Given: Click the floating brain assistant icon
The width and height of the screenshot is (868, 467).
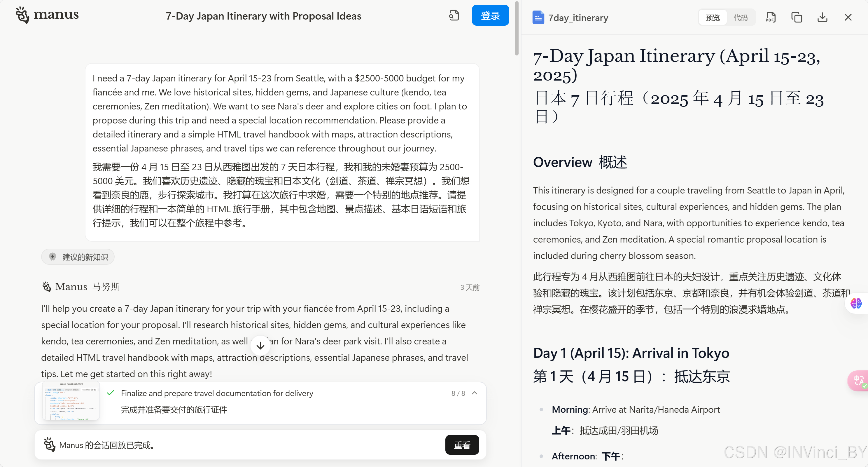Looking at the screenshot, I should pyautogui.click(x=856, y=303).
